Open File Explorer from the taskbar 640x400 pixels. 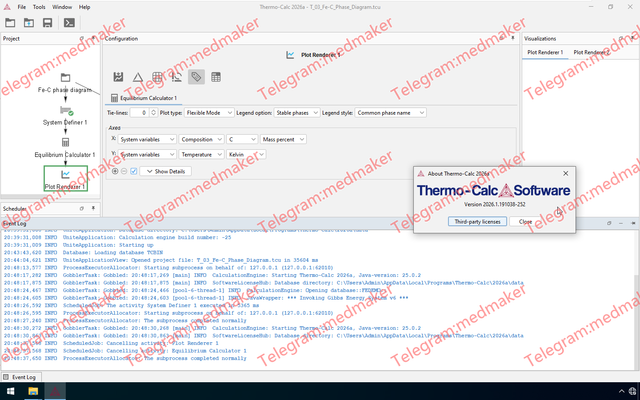coord(33,391)
